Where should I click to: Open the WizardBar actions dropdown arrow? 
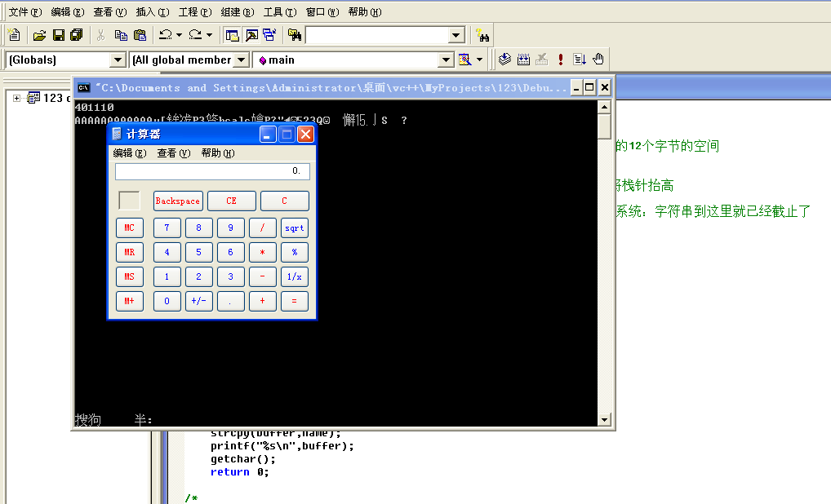click(x=480, y=60)
